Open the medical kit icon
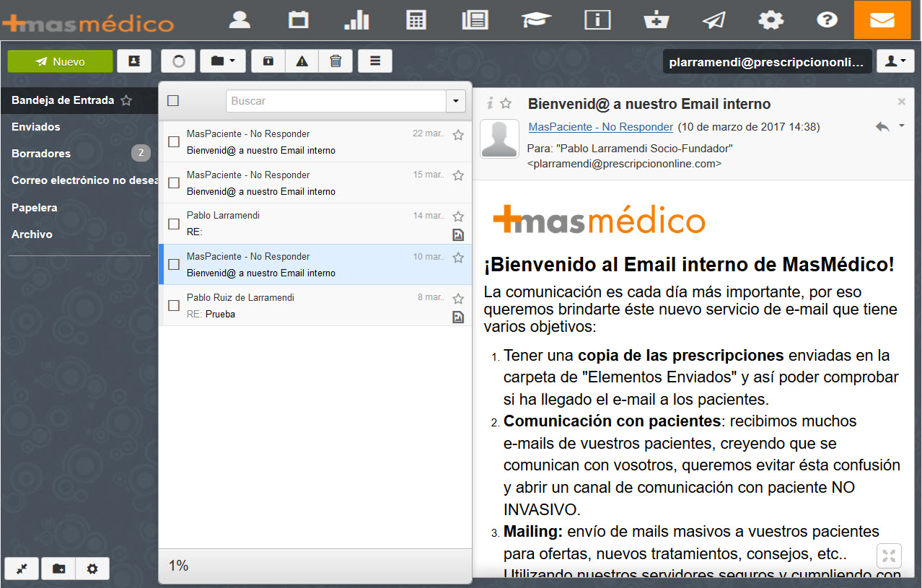 click(656, 19)
